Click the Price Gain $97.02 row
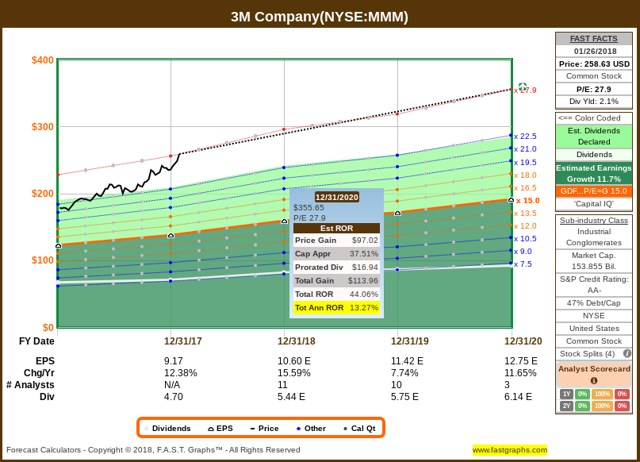The height and width of the screenshot is (462, 640). (336, 240)
